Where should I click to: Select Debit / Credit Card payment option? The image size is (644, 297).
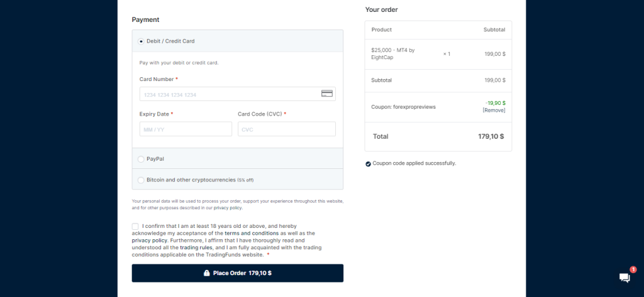click(x=141, y=41)
